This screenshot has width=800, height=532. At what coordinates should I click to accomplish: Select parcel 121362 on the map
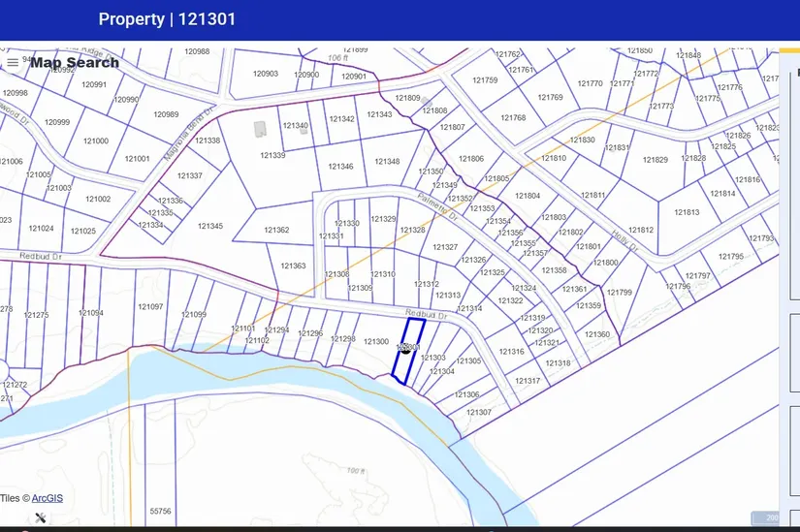point(276,231)
